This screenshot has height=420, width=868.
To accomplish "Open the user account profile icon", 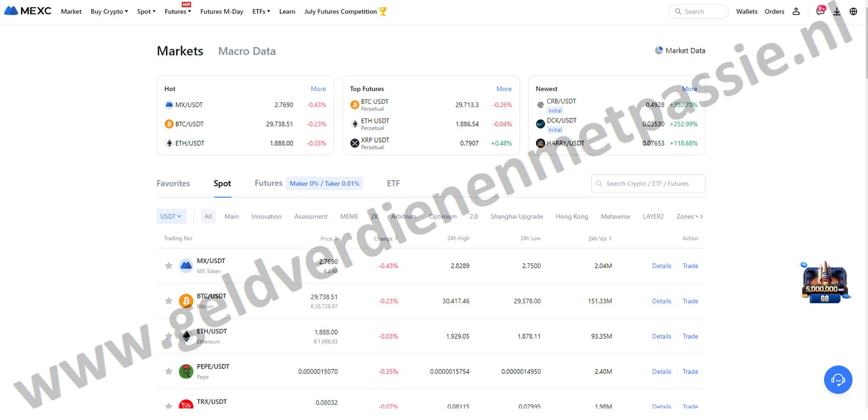I will pos(796,11).
